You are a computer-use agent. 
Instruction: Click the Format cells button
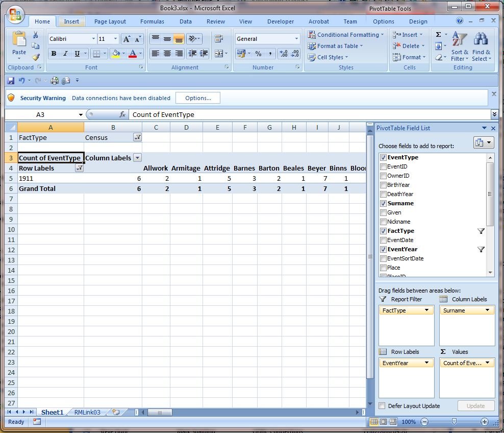(409, 57)
